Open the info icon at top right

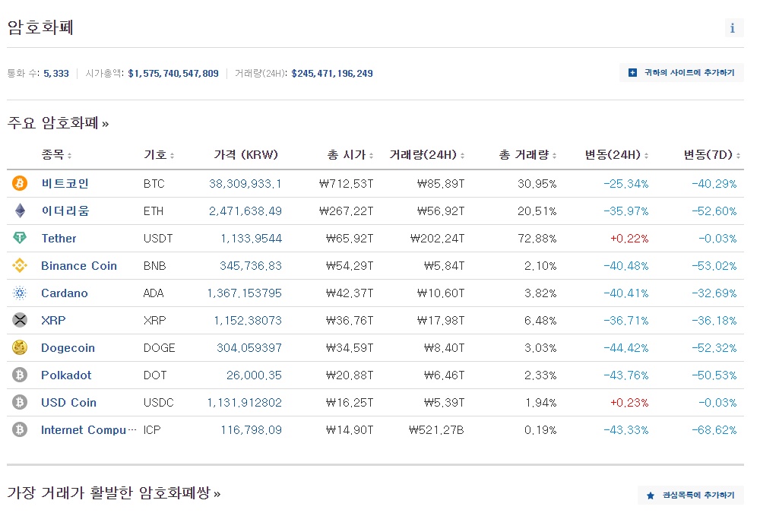pyautogui.click(x=733, y=28)
